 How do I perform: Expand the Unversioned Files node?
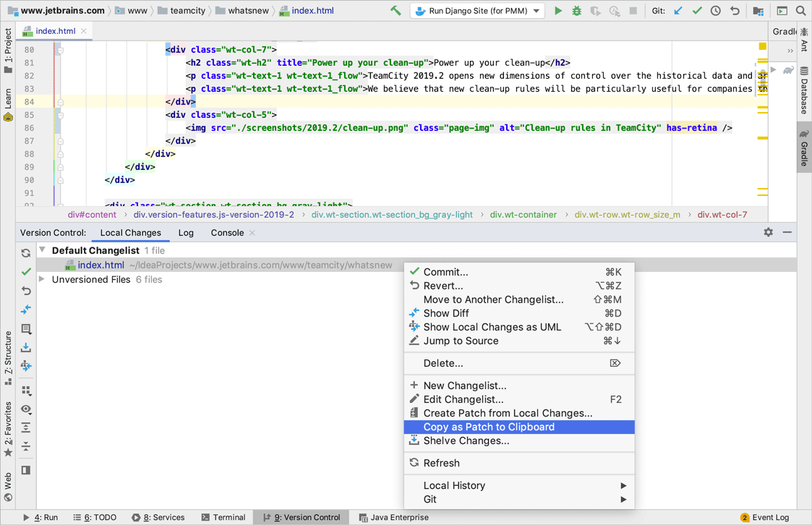(x=43, y=279)
